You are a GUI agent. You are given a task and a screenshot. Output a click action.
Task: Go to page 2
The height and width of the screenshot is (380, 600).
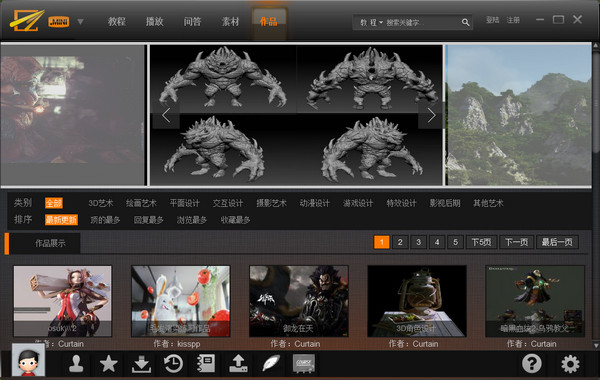coord(400,242)
